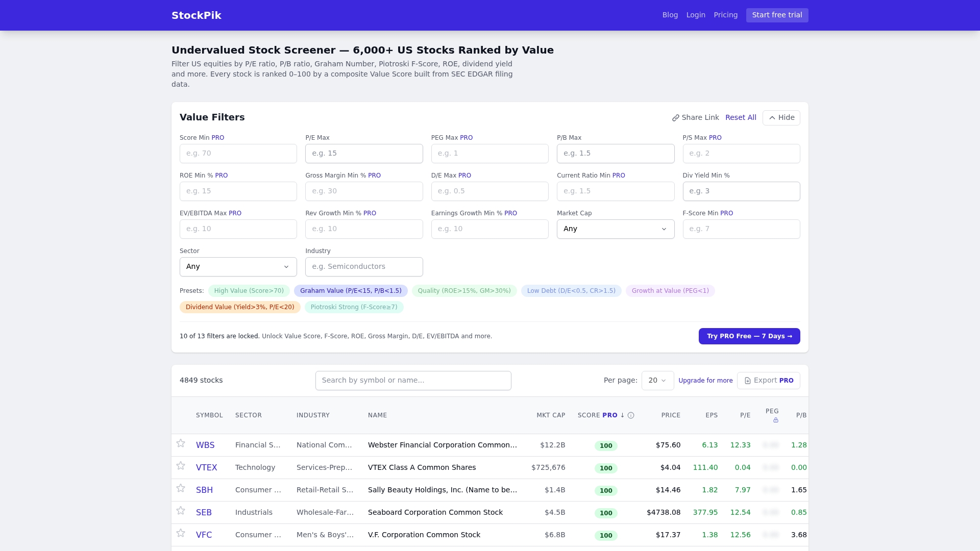
Task: Select the Dividend Value orange preset
Action: [240, 307]
